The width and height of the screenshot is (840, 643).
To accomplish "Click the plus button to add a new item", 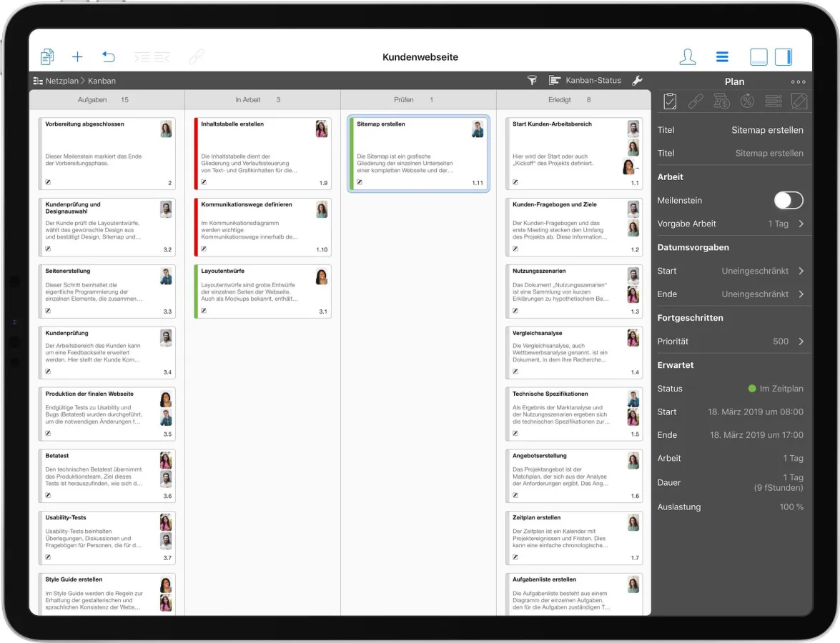I will click(77, 56).
